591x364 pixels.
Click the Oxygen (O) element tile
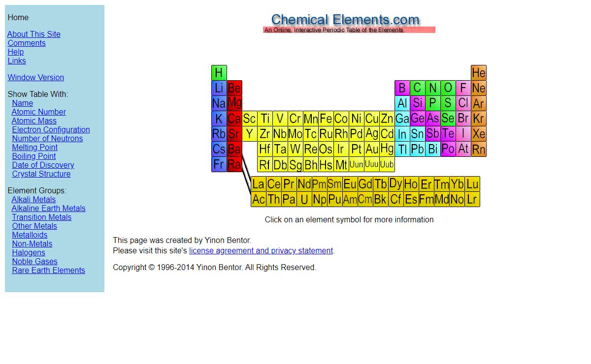pos(448,88)
